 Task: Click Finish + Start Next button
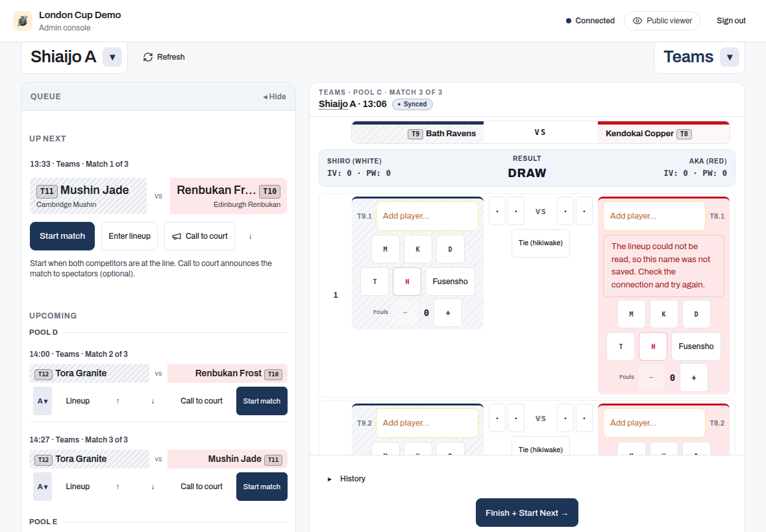527,513
